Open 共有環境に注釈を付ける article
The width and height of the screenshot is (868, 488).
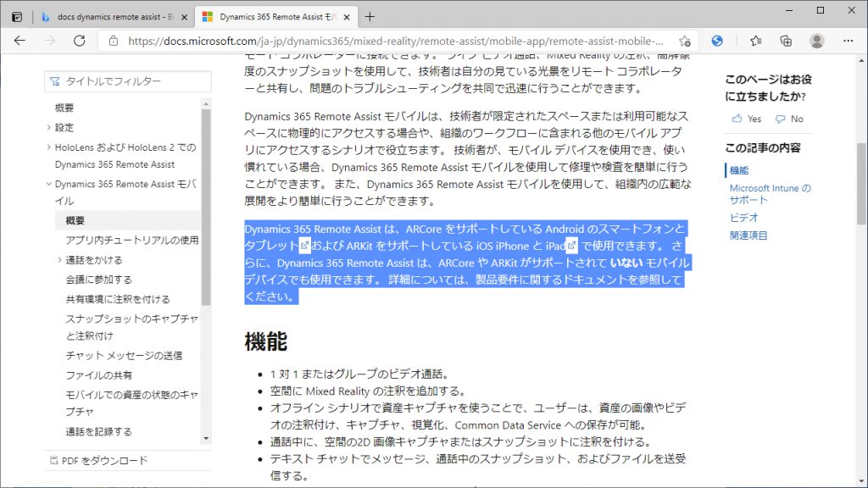(117, 299)
